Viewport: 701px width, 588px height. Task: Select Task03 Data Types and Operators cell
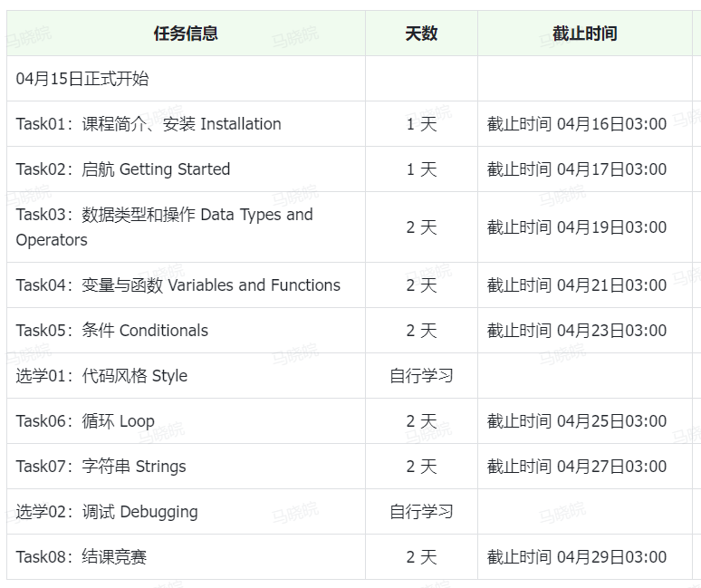point(186,227)
